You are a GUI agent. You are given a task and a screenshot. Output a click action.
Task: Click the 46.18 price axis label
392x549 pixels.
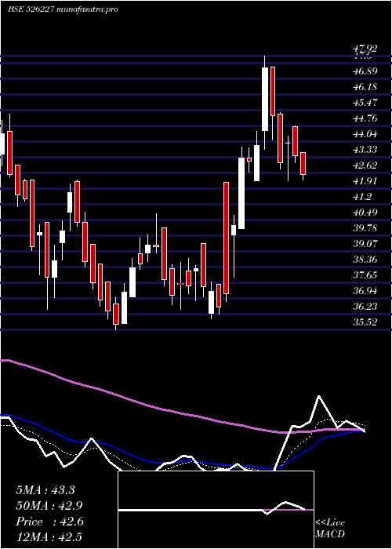[365, 87]
